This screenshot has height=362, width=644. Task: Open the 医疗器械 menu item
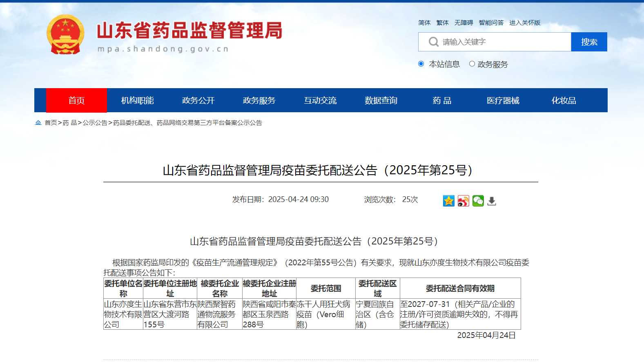[x=503, y=100]
